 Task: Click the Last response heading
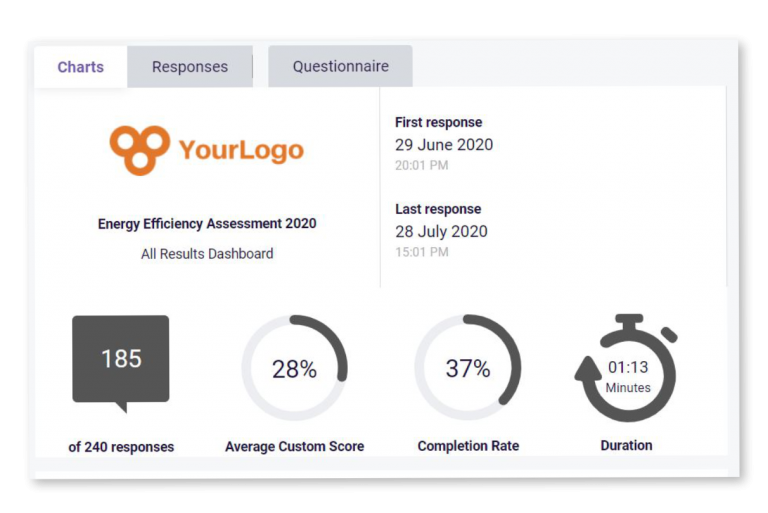coord(438,209)
